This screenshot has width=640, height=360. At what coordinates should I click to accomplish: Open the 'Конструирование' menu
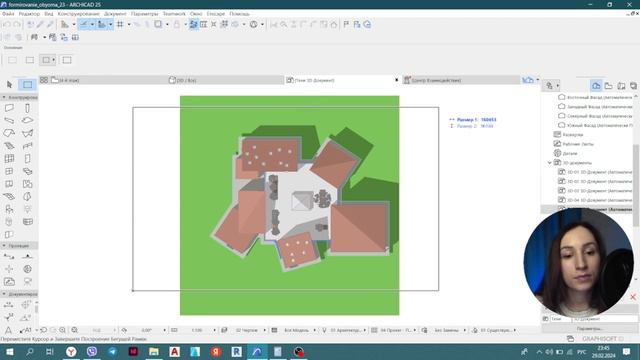pos(78,14)
